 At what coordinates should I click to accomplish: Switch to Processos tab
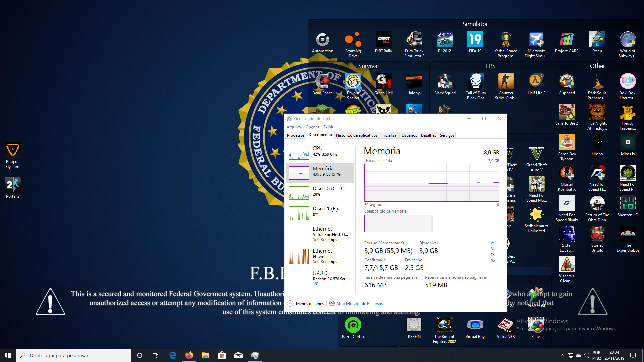[x=296, y=135]
